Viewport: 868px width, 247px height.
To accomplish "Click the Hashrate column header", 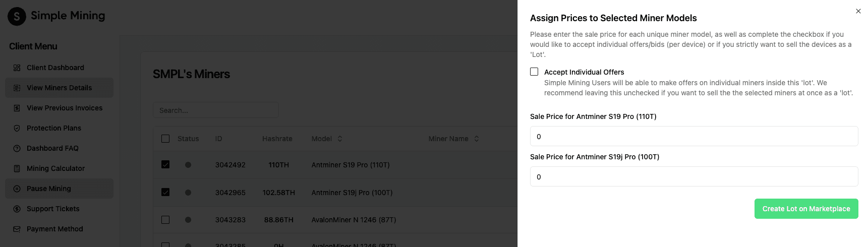I will click(x=277, y=139).
